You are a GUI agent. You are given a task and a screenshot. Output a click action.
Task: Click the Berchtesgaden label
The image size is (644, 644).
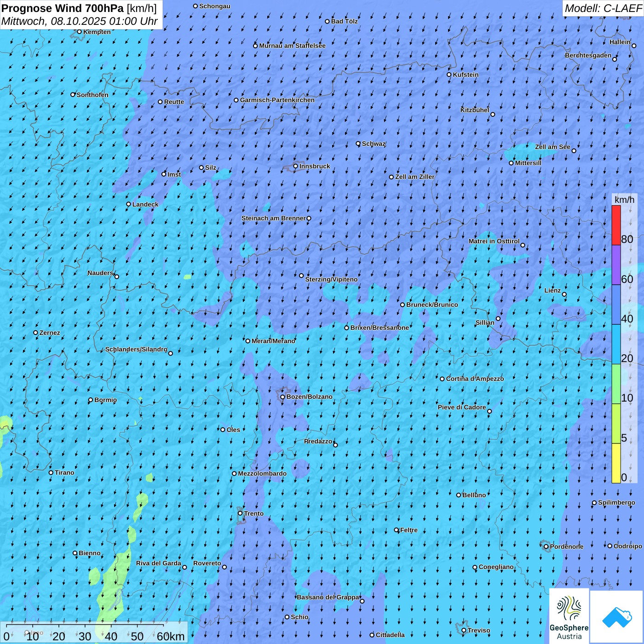tap(588, 55)
